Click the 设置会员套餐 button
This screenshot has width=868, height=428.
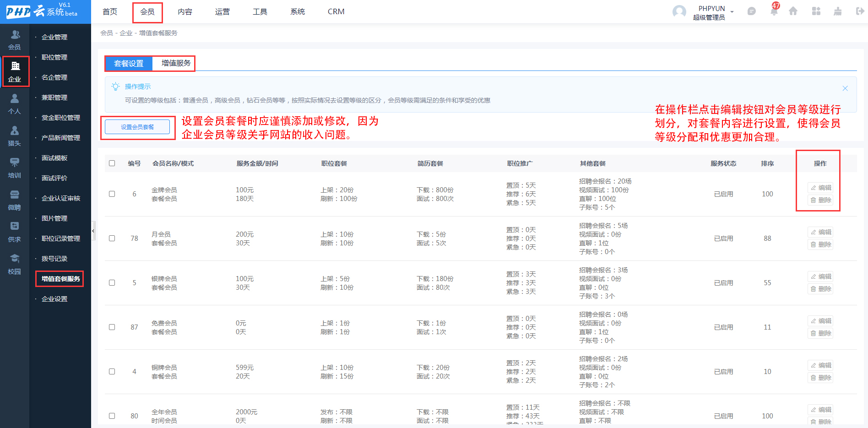[137, 127]
